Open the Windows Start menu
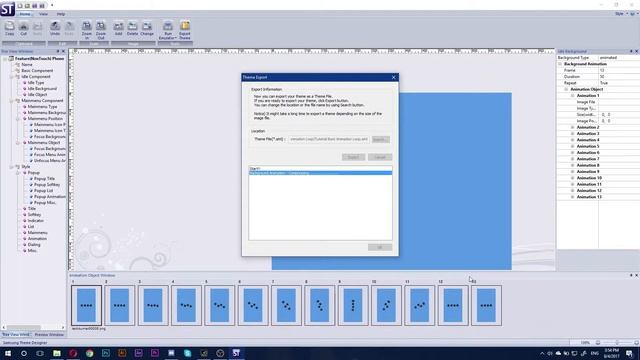Image resolution: width=640 pixels, height=360 pixels. point(7,353)
